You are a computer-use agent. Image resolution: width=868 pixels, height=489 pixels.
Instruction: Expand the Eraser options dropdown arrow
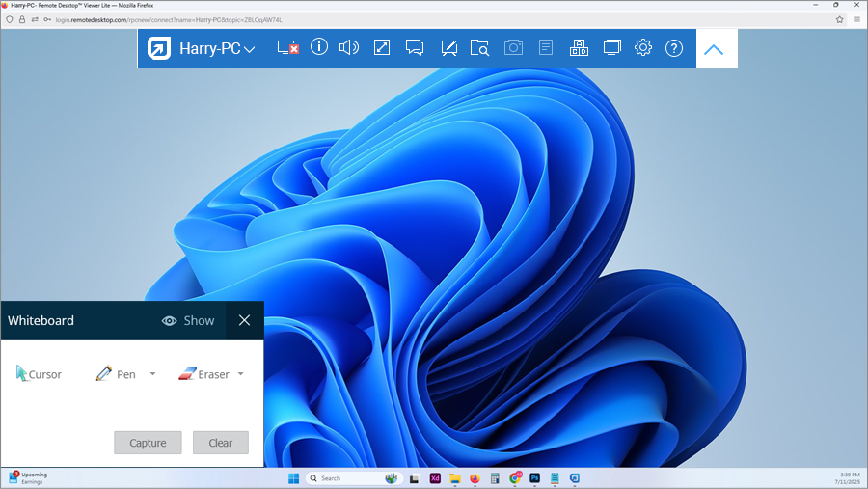click(240, 374)
